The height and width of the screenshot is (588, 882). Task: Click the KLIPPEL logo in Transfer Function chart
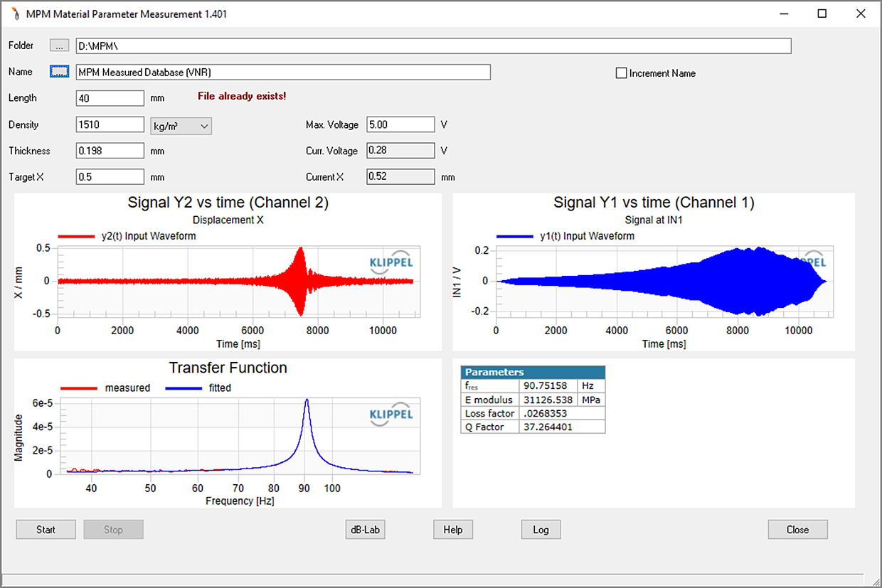point(391,415)
